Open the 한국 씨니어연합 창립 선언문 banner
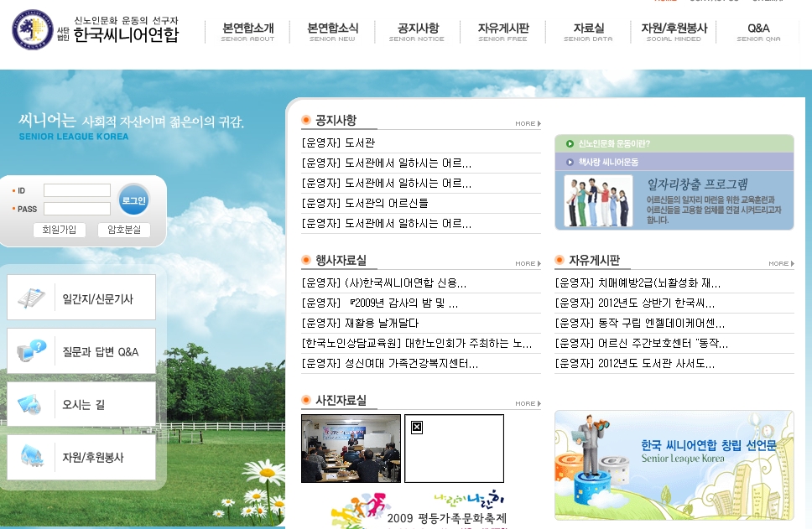The height and width of the screenshot is (529, 812). [x=674, y=465]
